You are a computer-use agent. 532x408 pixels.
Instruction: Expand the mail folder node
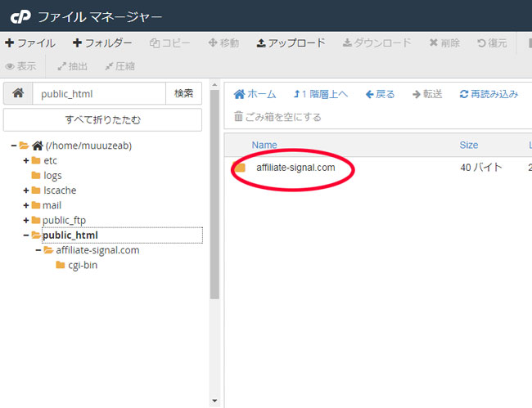click(26, 205)
